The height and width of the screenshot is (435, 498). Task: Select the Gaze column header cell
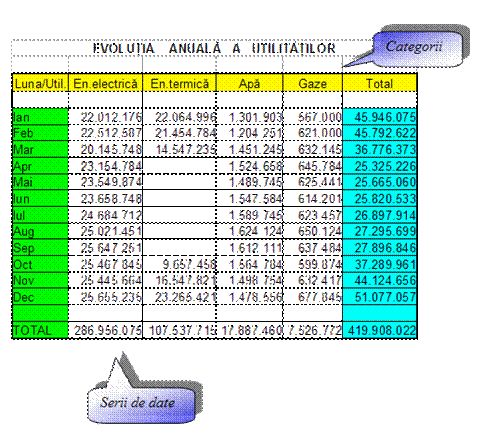(x=312, y=83)
